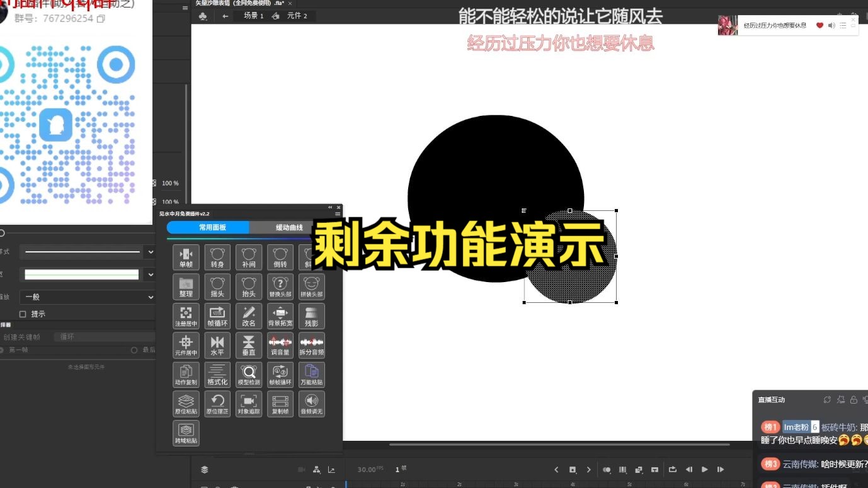Screen dimensions: 868x488
Task: Click the 背景拓宽 button
Action: pos(280,316)
